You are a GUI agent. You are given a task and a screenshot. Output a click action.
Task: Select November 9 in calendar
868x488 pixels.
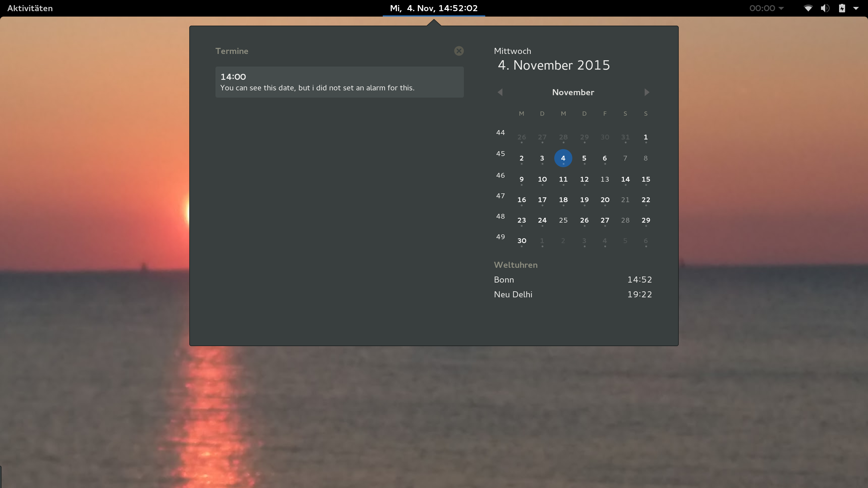pyautogui.click(x=521, y=179)
